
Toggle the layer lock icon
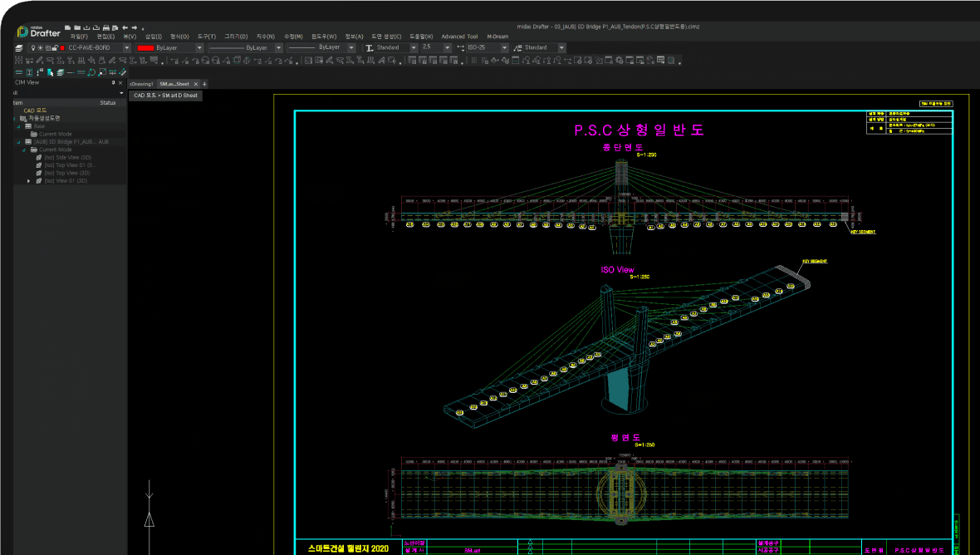click(x=54, y=48)
